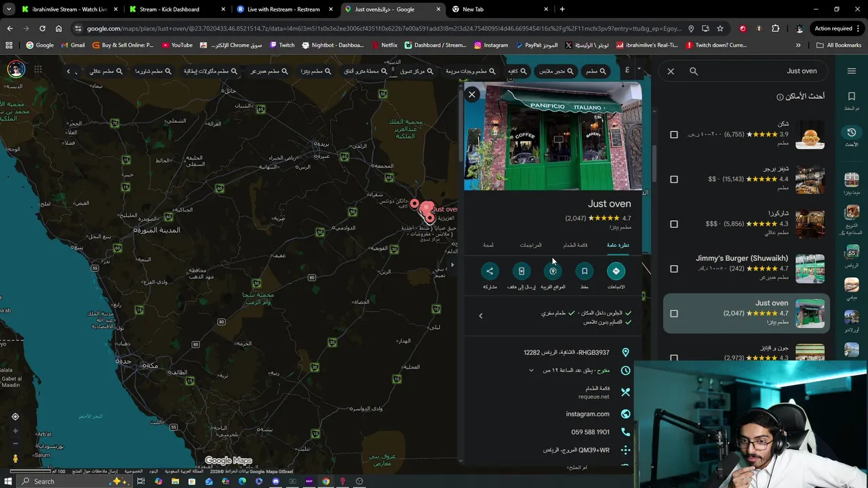Open the instagram.com website link
Image resolution: width=868 pixels, height=488 pixels.
[x=587, y=414]
